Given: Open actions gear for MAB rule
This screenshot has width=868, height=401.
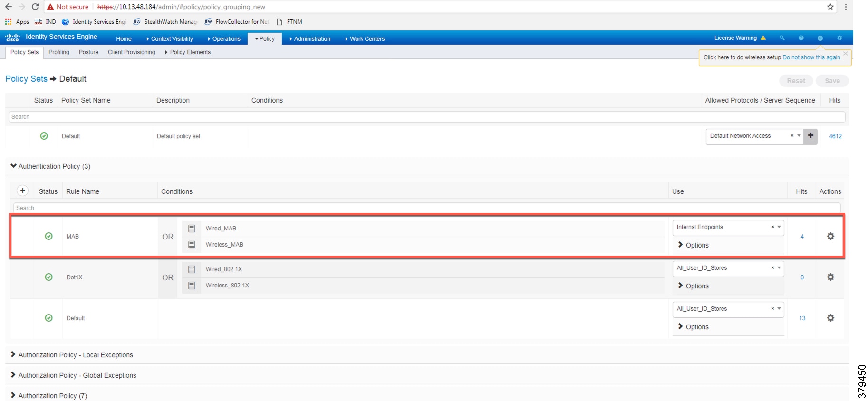Looking at the screenshot, I should (830, 236).
